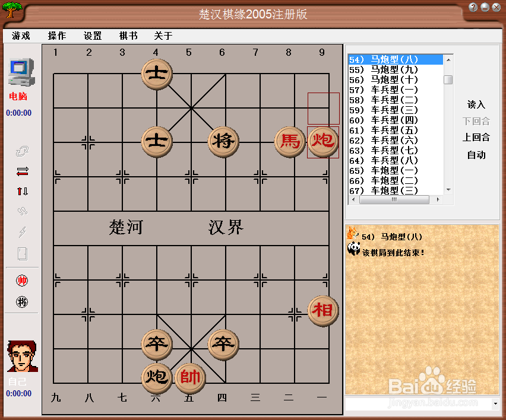506x420 pixels.
Task: Select list entry 56) 马炮型(十)
Action: point(396,80)
